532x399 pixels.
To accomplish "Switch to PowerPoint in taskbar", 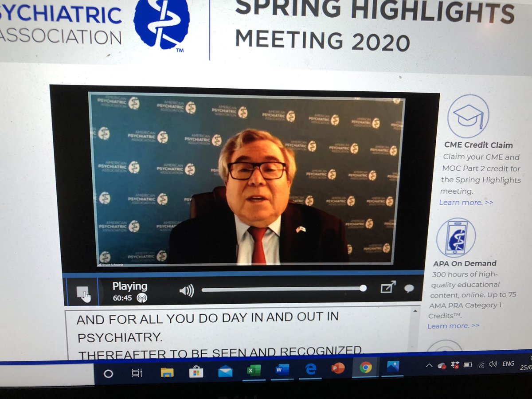I will click(x=338, y=368).
